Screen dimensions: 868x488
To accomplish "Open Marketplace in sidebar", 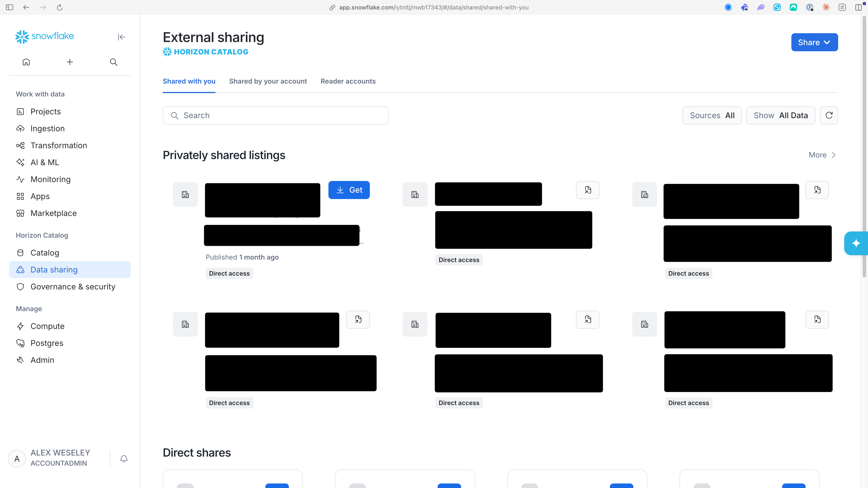I will (x=70, y=213).
